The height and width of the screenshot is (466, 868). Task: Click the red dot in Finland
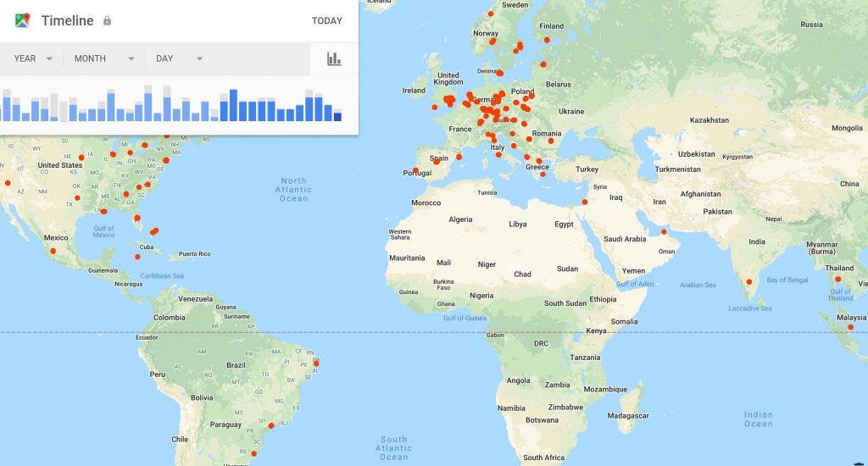coord(547,40)
